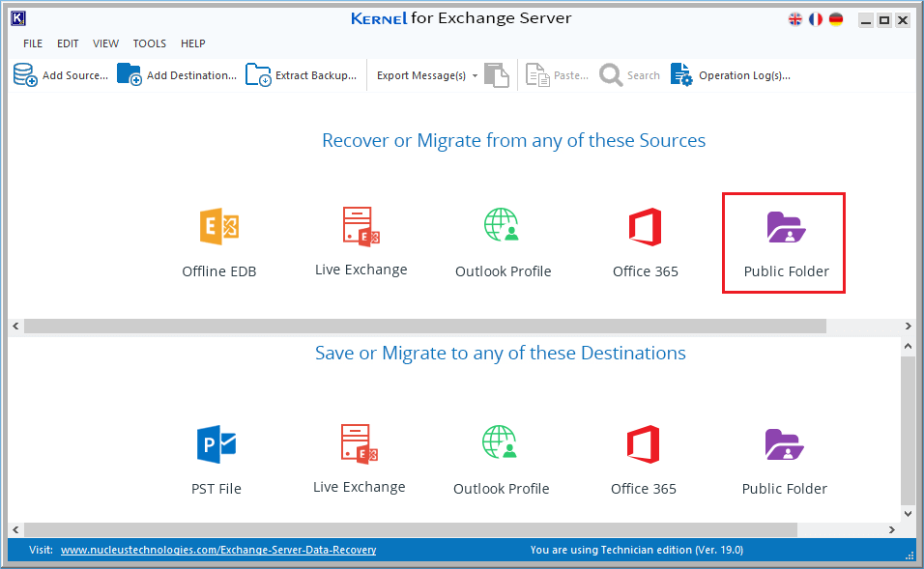Click the sources panel scroll-right arrow
This screenshot has width=924, height=569.
coord(909,327)
